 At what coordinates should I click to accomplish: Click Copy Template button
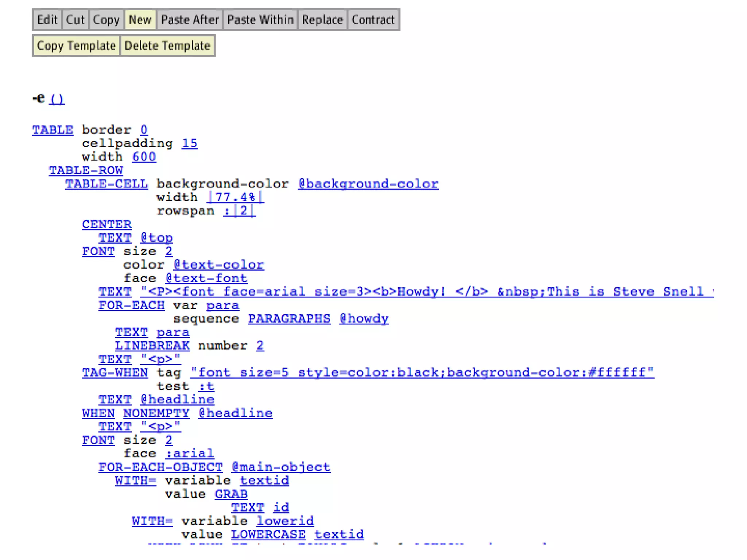pos(76,46)
